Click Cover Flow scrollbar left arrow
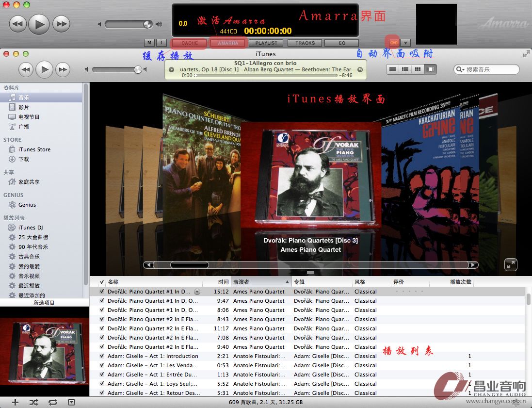532x408 pixels. pyautogui.click(x=148, y=265)
